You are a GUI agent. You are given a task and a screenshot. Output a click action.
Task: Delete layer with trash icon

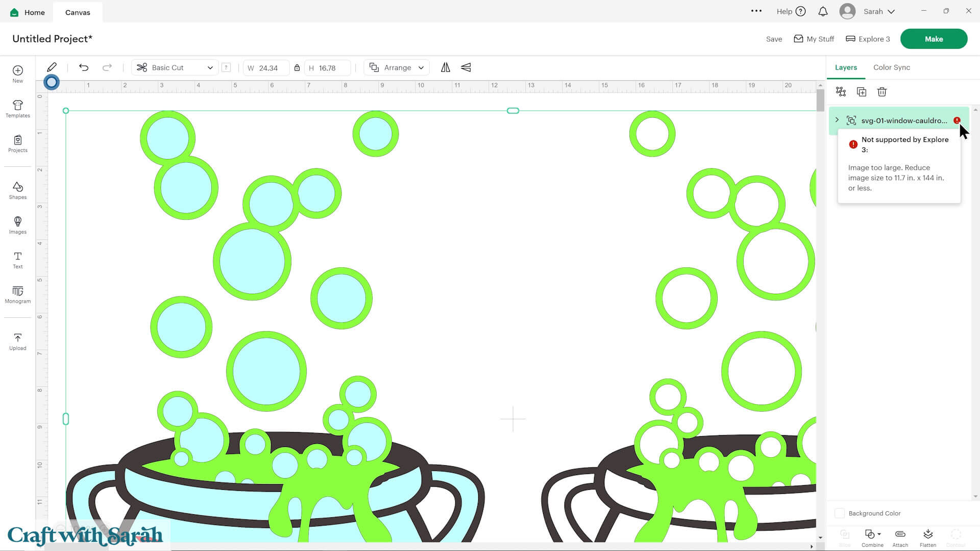click(x=881, y=92)
